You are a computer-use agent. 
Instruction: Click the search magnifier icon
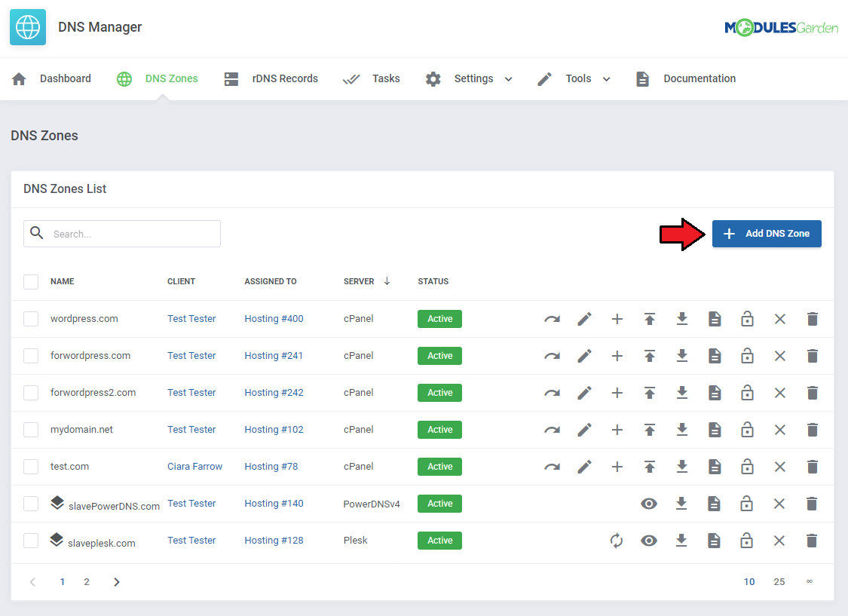click(37, 233)
